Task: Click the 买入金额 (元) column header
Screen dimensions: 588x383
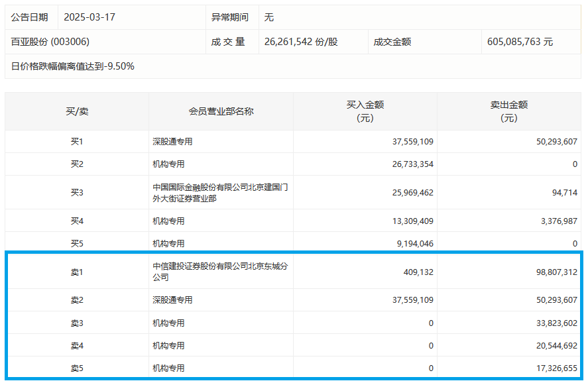Action: (365, 111)
